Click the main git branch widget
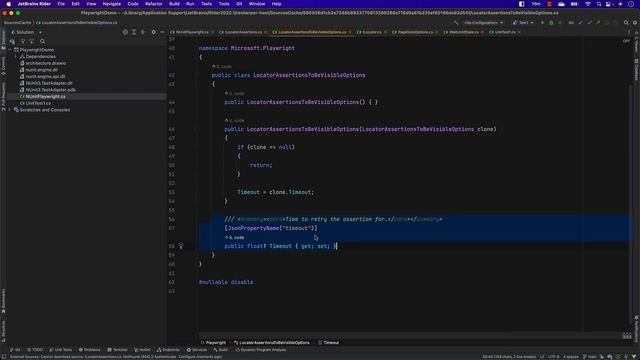This screenshot has width=640, height=360. tap(590, 357)
